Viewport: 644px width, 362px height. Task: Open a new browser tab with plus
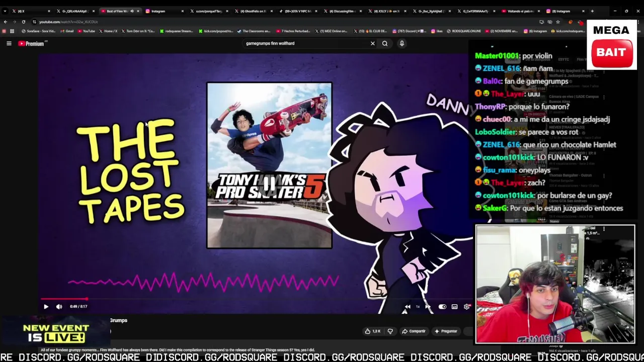point(592,11)
